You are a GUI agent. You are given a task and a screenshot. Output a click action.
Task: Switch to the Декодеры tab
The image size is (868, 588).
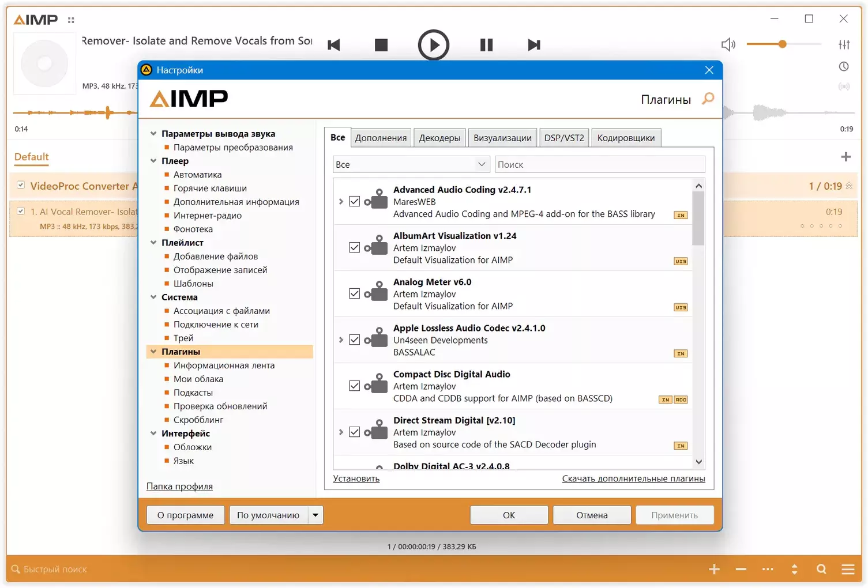[439, 138]
